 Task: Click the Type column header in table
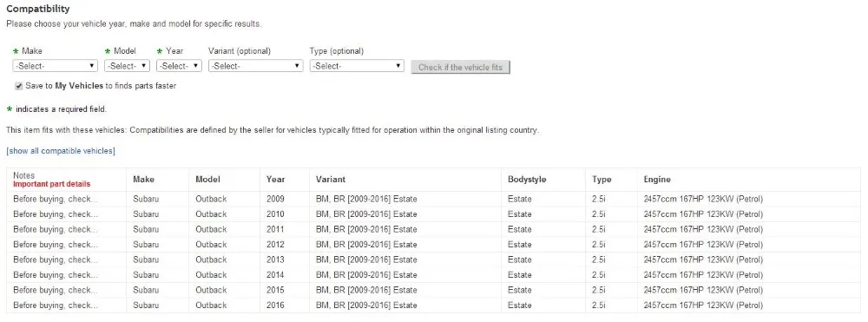point(602,180)
